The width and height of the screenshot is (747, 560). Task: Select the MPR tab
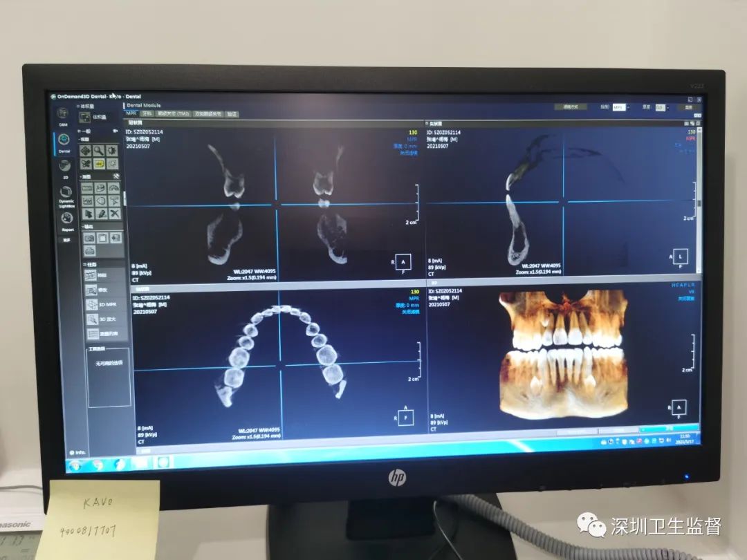tap(131, 113)
